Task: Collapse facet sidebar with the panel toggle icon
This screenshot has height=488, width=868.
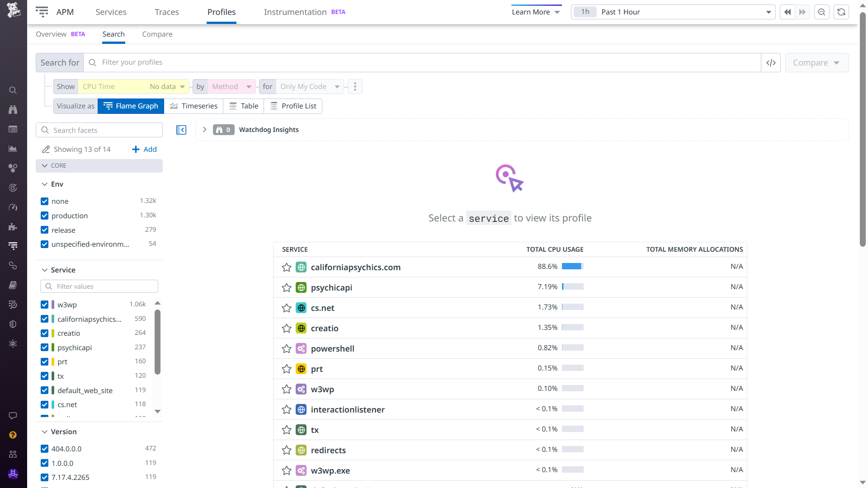Action: [x=181, y=130]
